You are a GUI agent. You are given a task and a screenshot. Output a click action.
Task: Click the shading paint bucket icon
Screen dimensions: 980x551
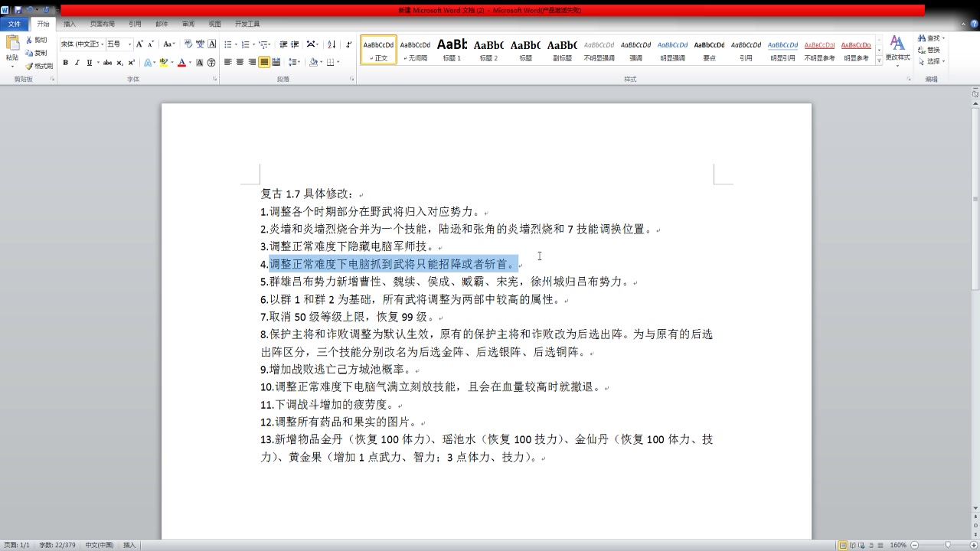tap(314, 63)
